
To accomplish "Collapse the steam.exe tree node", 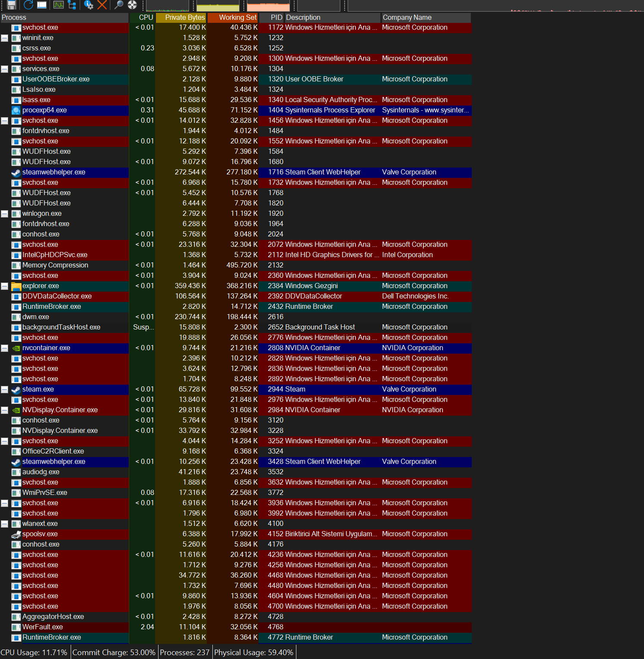I will pos(4,389).
